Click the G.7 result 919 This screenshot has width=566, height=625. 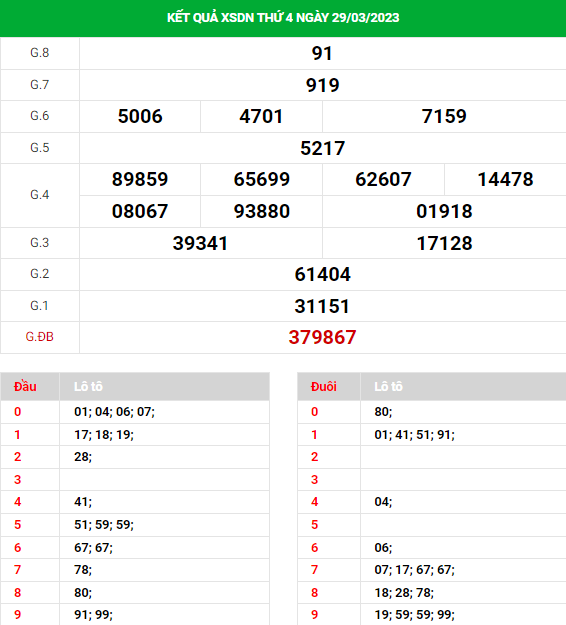tap(322, 85)
